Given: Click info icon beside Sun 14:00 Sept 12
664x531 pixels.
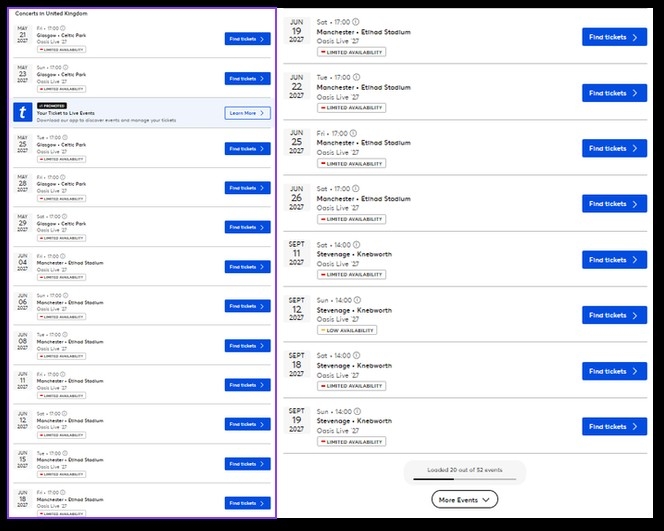Looking at the screenshot, I should 357,300.
